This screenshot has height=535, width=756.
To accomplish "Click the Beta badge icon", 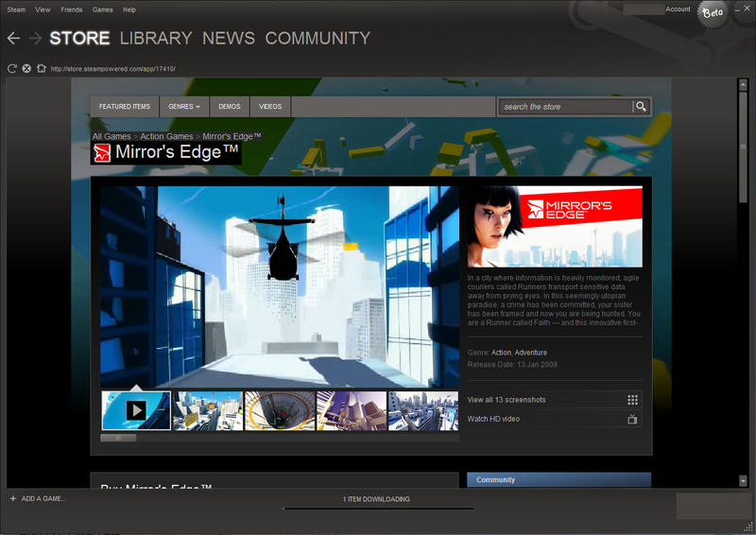I will (713, 13).
